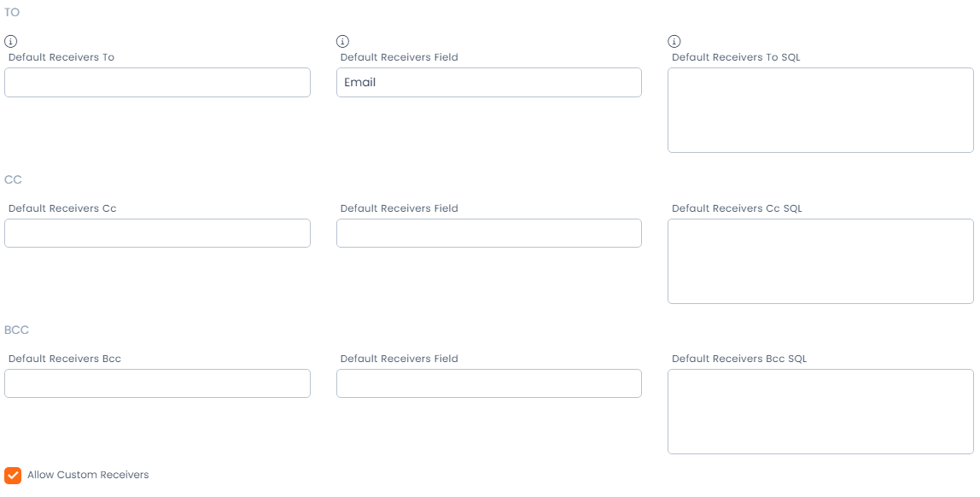Click the Default Receivers Bcc SQL textarea
The image size is (980, 497).
tap(820, 411)
